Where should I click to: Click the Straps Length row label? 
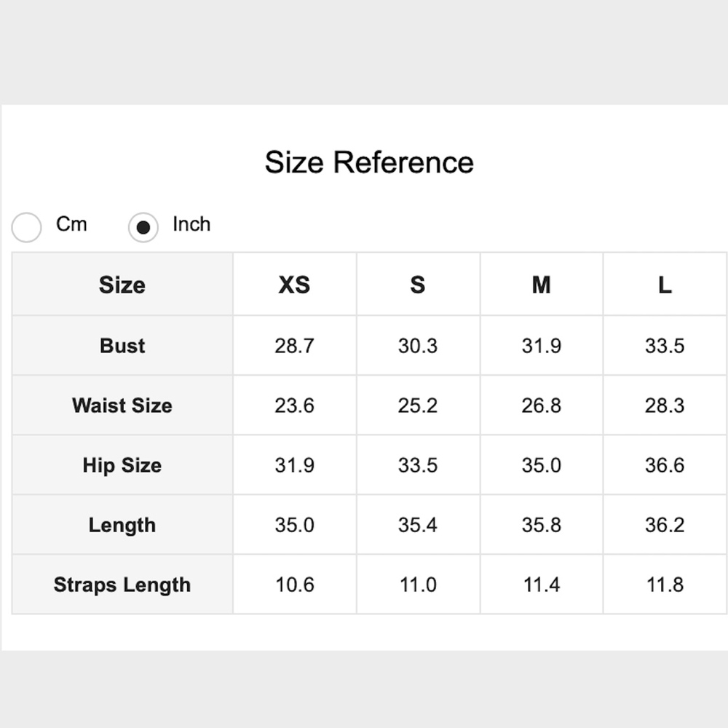click(x=122, y=585)
